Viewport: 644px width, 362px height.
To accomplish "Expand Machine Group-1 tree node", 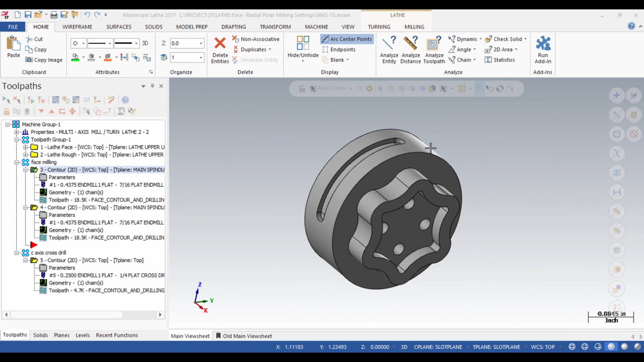I will [x=7, y=124].
